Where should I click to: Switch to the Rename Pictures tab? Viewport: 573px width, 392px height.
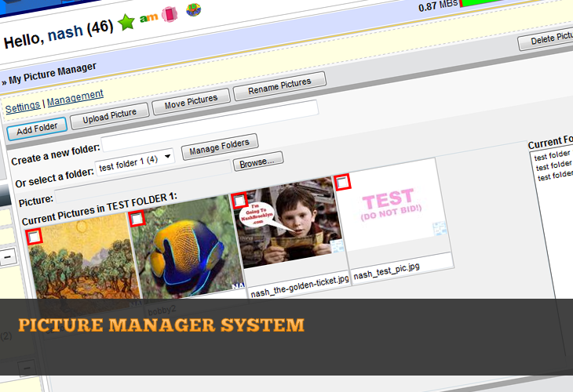(279, 85)
